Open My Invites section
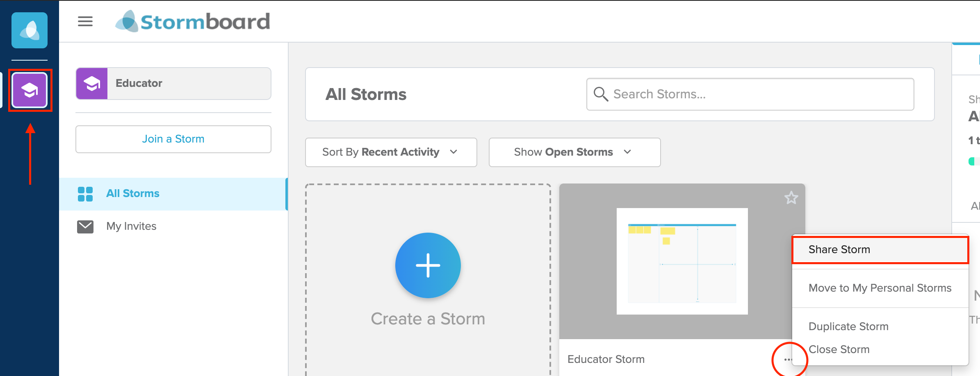The image size is (980, 376). [x=173, y=227]
